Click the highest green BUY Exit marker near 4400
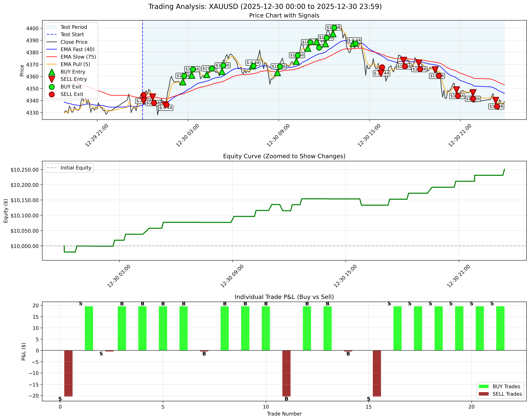The width and height of the screenshot is (530, 420). pyautogui.click(x=334, y=28)
